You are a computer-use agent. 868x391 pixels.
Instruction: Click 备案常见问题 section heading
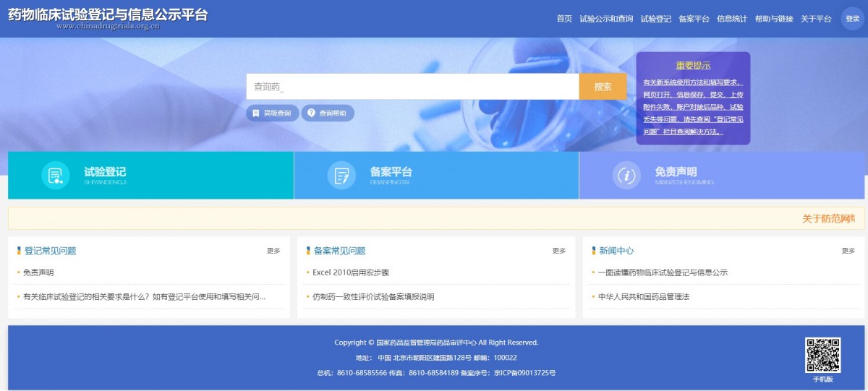(x=339, y=251)
